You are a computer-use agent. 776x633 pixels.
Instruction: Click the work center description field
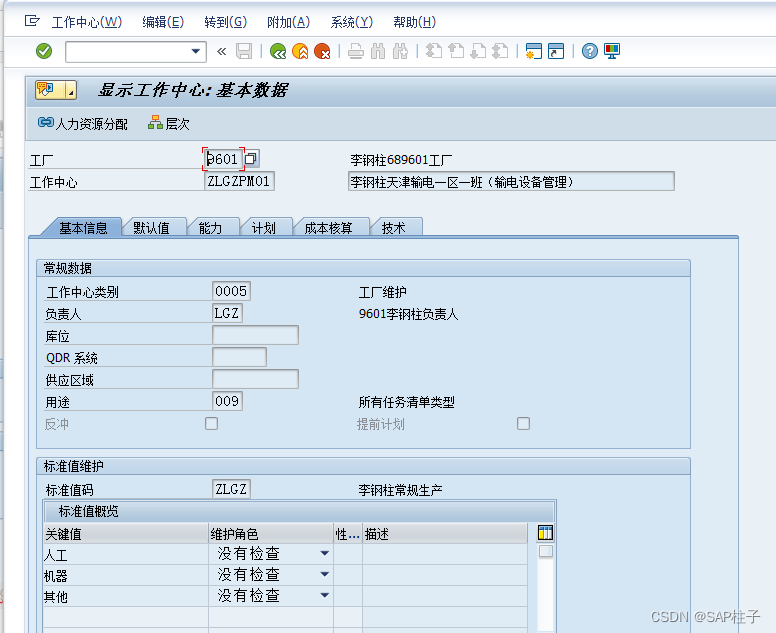click(x=511, y=181)
